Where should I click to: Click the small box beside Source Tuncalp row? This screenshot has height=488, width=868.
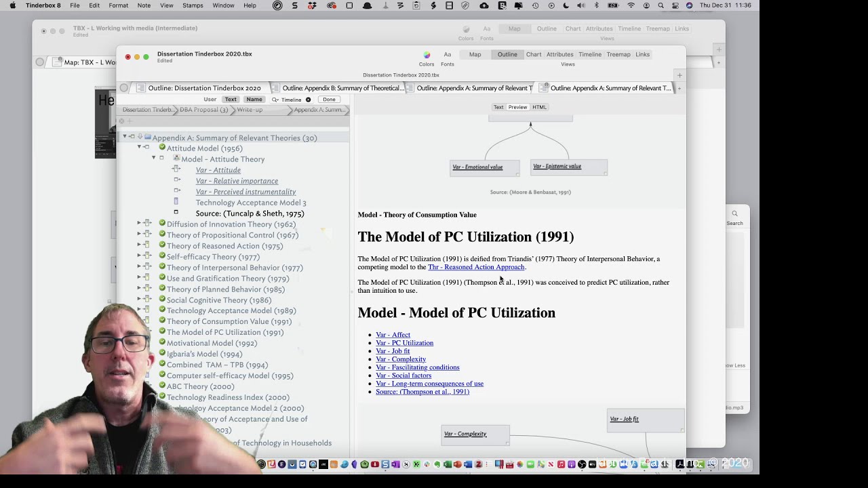176,212
